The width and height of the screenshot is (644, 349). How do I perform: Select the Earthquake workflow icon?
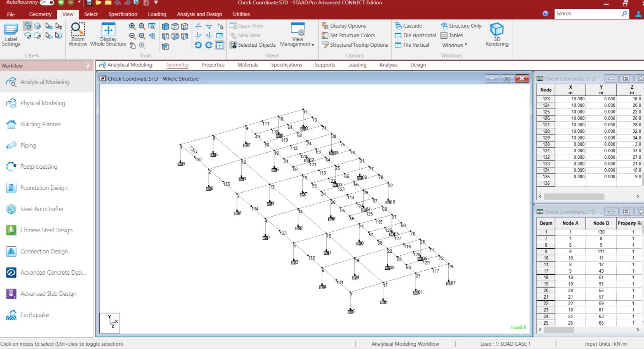click(11, 315)
